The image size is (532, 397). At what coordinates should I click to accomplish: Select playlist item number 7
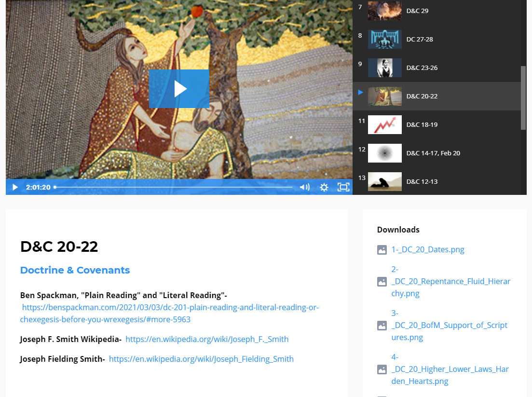tap(360, 7)
